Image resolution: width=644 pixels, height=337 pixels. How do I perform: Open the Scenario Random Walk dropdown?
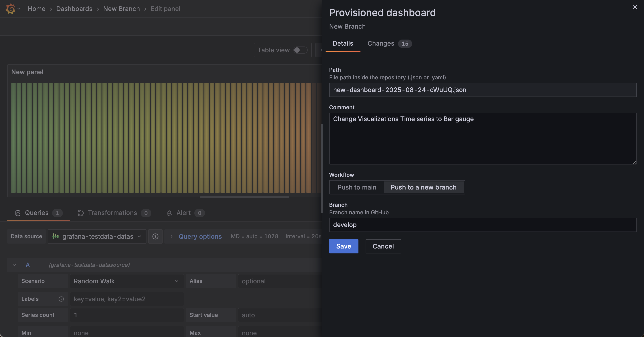(127, 281)
